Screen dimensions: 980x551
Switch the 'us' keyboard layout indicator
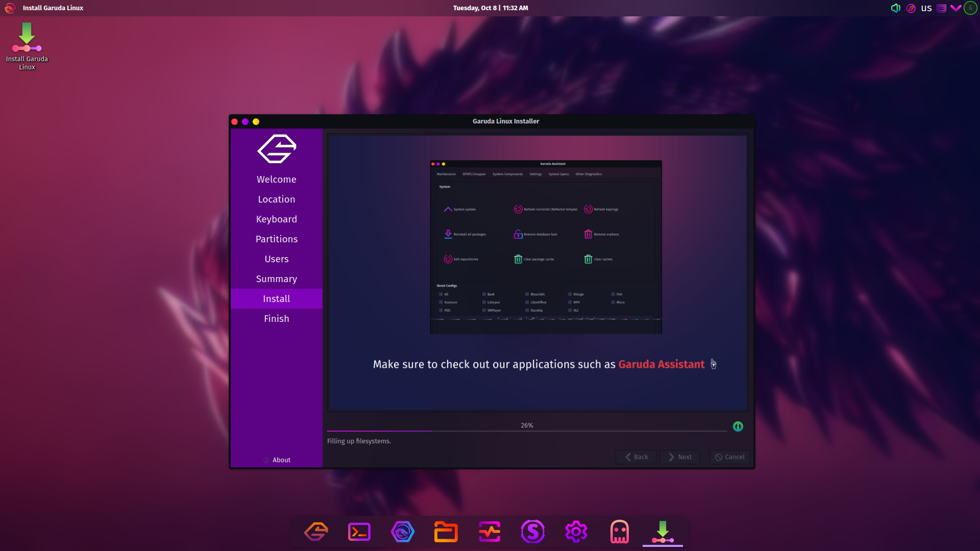tap(926, 8)
